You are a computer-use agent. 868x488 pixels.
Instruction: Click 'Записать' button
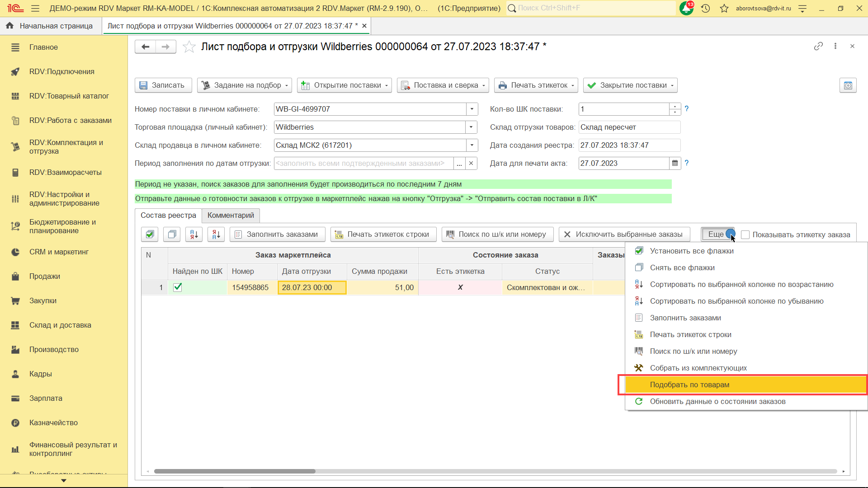coord(163,85)
